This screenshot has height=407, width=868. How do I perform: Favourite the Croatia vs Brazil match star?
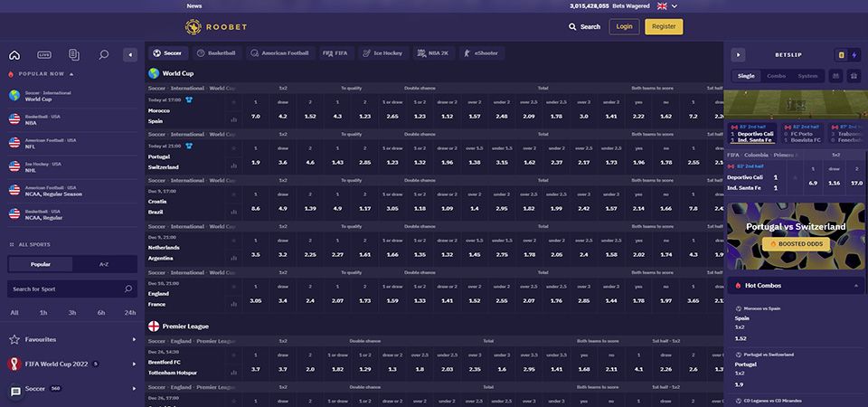[233, 194]
